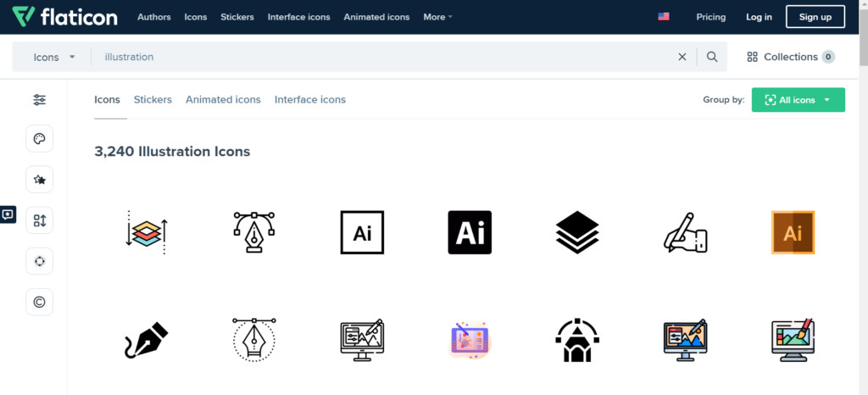Go to Animated icons in top navigation
This screenshot has width=868, height=395.
[x=376, y=17]
